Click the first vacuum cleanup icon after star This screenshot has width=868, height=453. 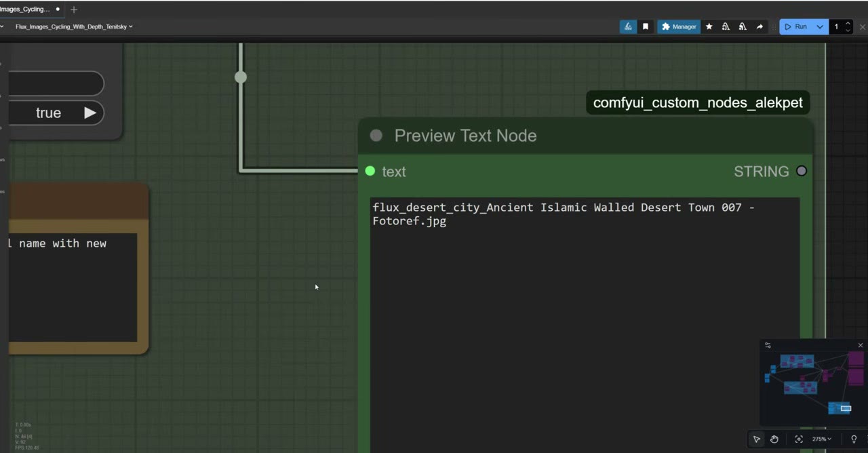point(726,26)
